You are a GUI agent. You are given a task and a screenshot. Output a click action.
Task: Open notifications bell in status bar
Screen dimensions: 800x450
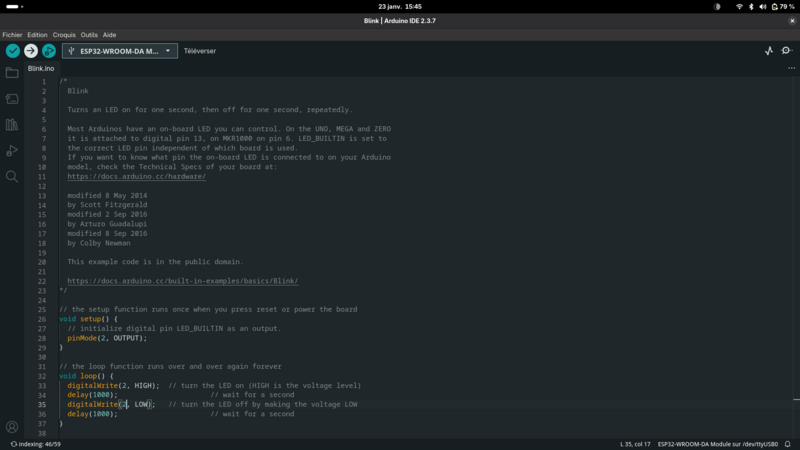tap(788, 444)
